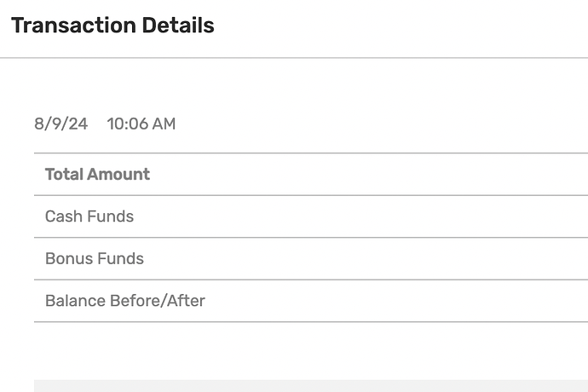This screenshot has width=588, height=392.
Task: Click the word Cash in second row
Action: tap(61, 216)
